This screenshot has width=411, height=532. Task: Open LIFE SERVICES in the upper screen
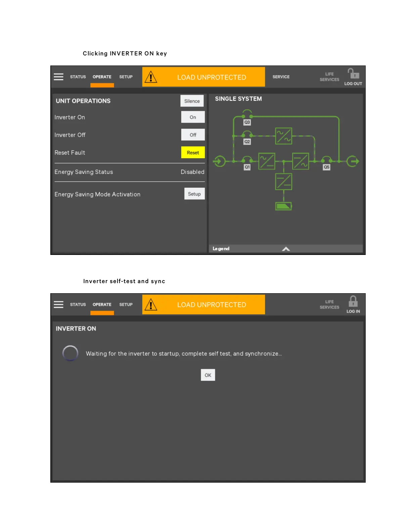click(329, 77)
